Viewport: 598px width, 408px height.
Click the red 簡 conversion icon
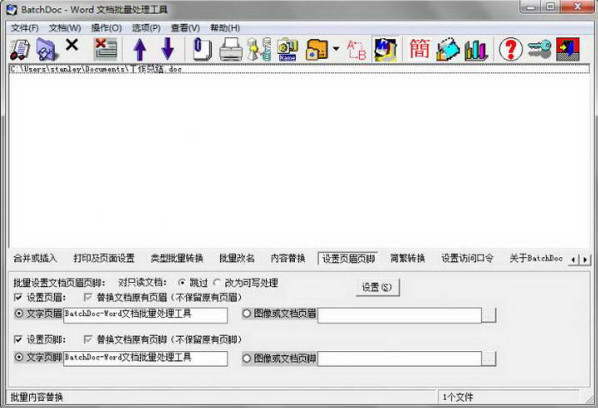tap(419, 49)
